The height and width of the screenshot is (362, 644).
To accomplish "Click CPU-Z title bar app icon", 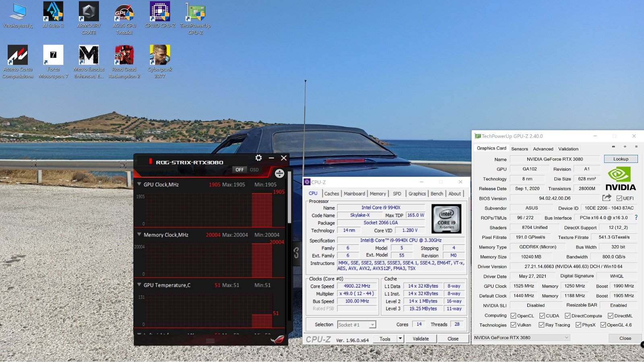I will tap(307, 182).
